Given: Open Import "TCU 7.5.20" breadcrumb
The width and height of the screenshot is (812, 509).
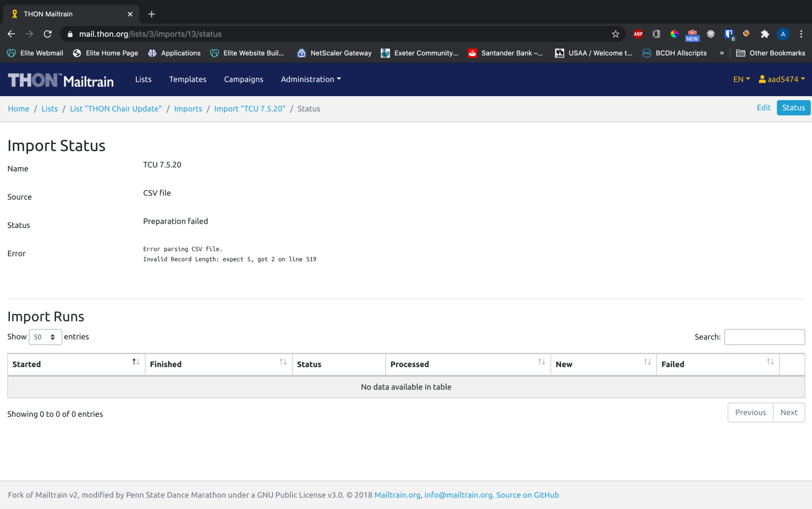Looking at the screenshot, I should [x=250, y=109].
